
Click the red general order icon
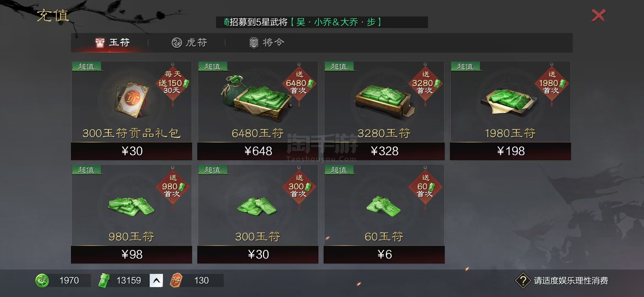click(176, 280)
